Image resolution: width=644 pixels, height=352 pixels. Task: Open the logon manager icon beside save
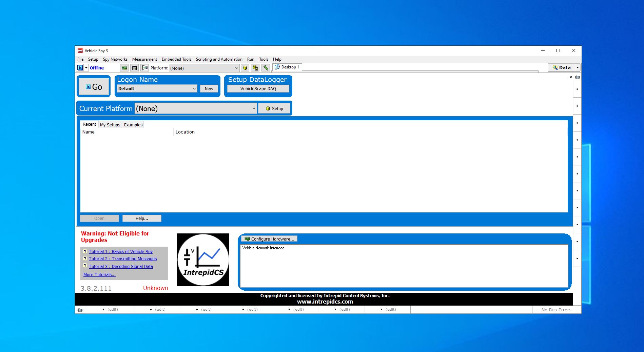tap(144, 68)
